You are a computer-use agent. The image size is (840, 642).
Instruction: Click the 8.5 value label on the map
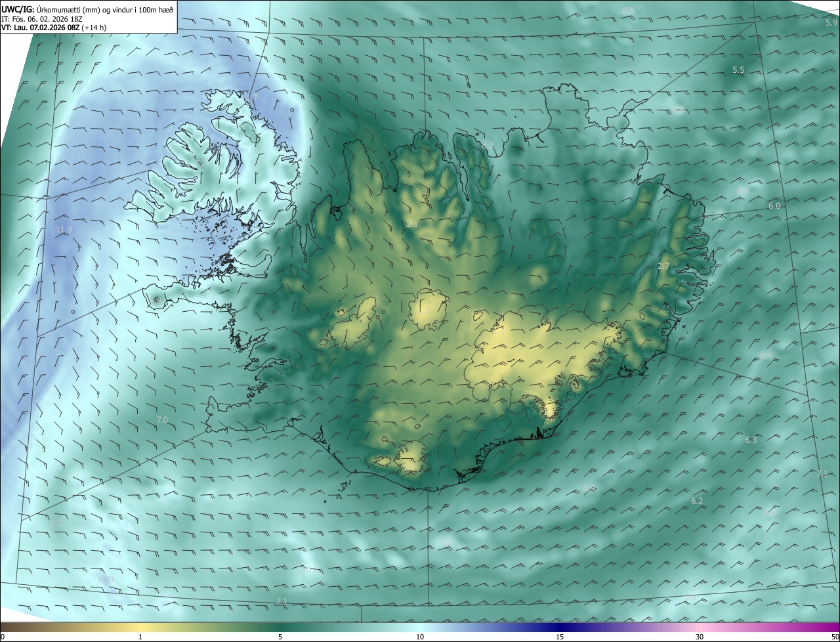tap(628, 11)
